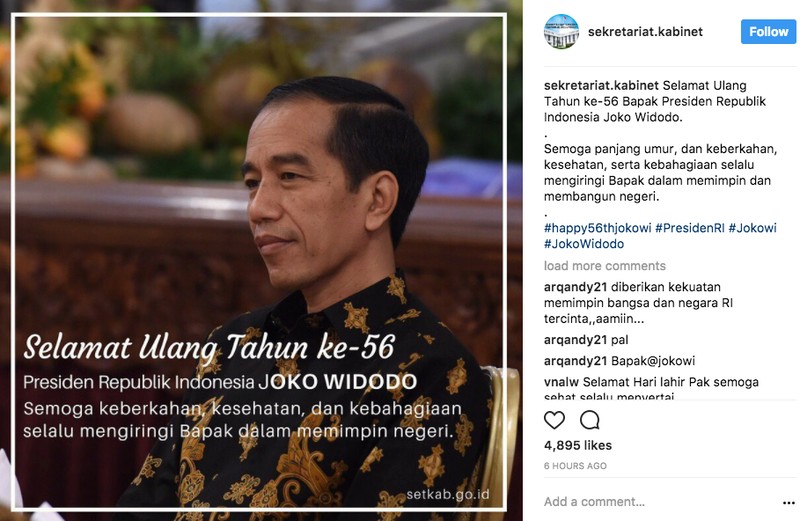Screen dimensions: 800x521
Task: Open the #JokoWidodo hashtag
Action: click(584, 244)
